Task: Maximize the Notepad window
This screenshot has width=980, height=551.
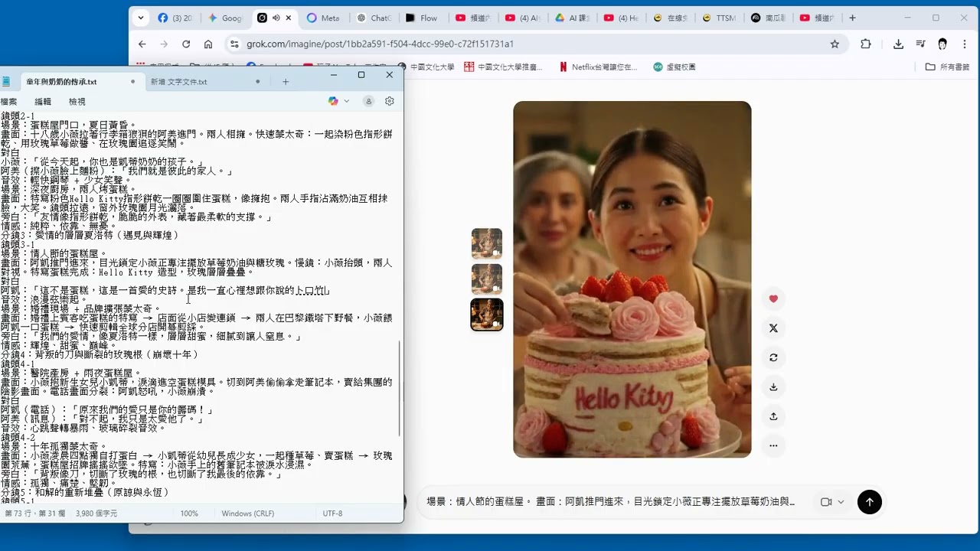Action: click(361, 75)
